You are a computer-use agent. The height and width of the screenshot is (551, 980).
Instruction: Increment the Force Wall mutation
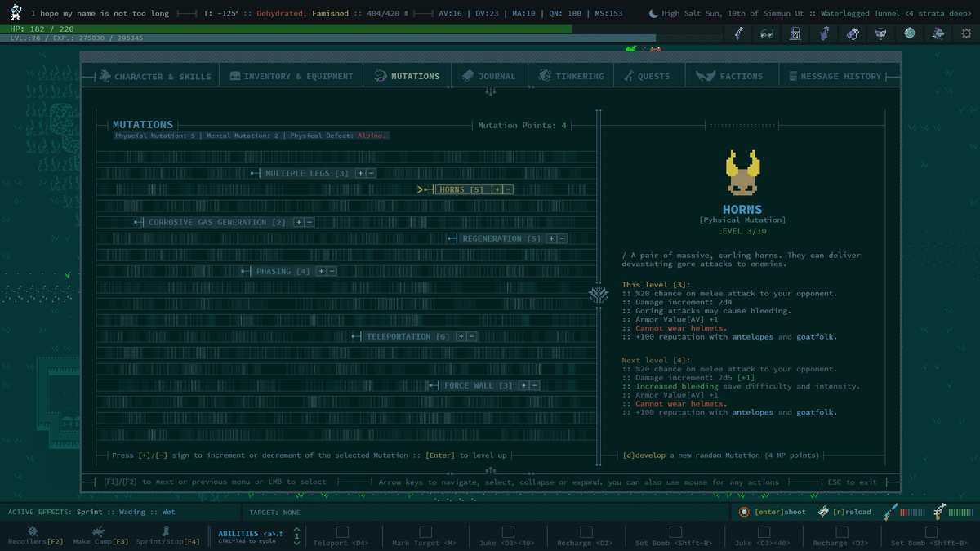coord(523,385)
